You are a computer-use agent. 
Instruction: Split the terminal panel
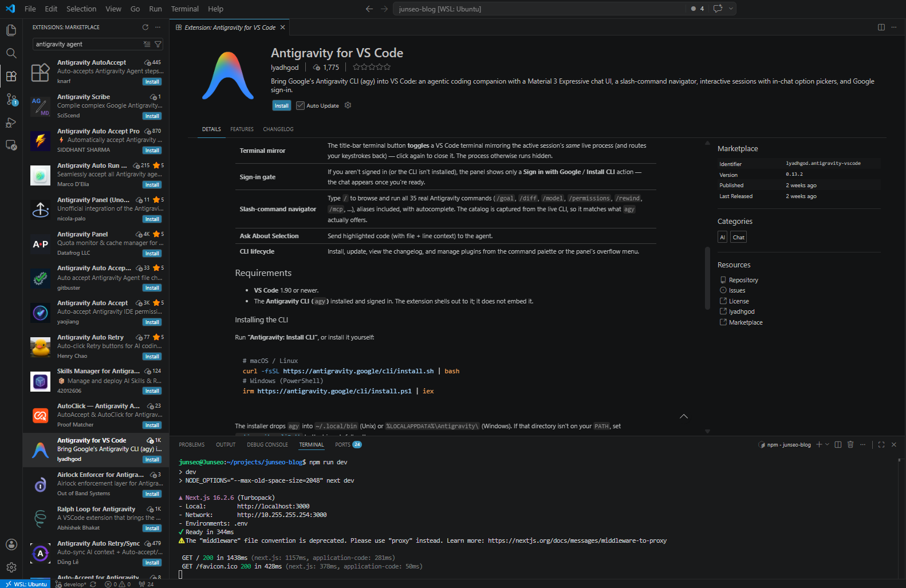click(838, 444)
